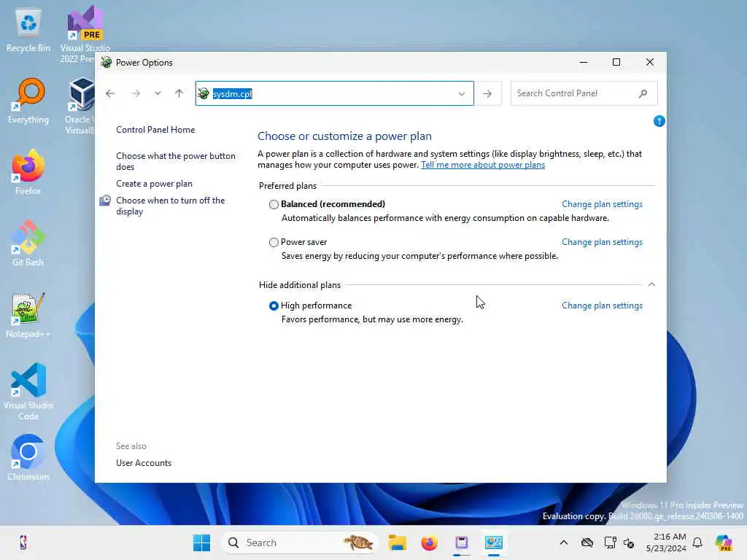Click the Search Control Panel field
747x560 pixels.
tap(584, 93)
